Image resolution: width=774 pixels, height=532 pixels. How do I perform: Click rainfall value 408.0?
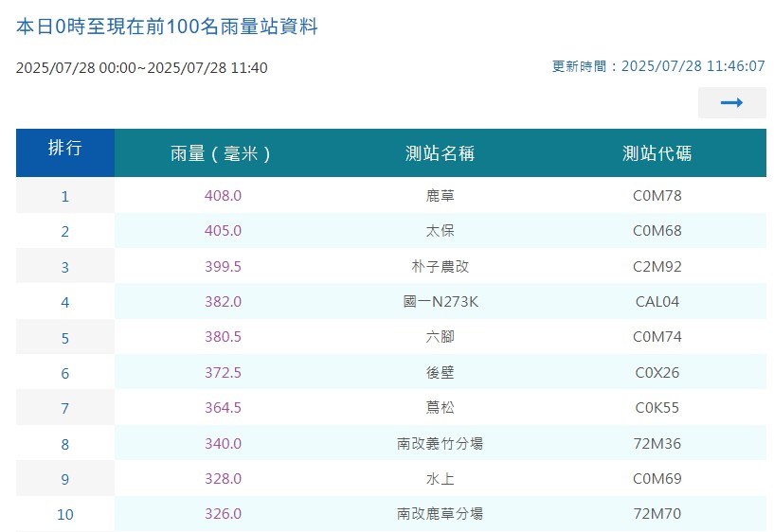click(223, 196)
